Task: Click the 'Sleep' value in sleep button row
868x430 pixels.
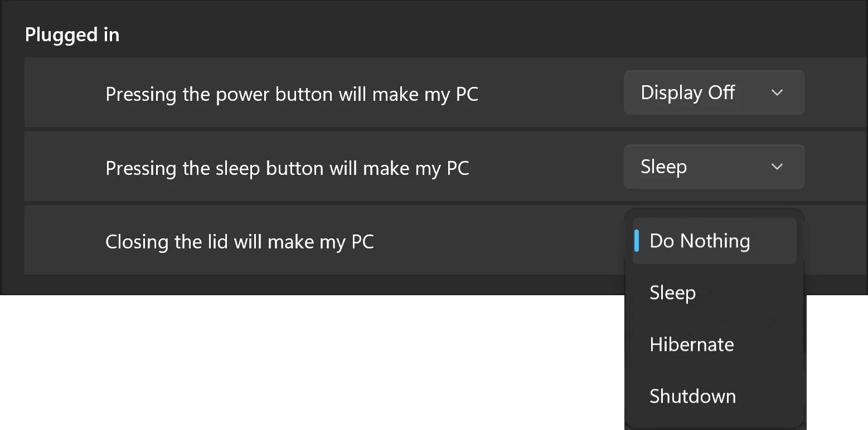Action: point(663,167)
